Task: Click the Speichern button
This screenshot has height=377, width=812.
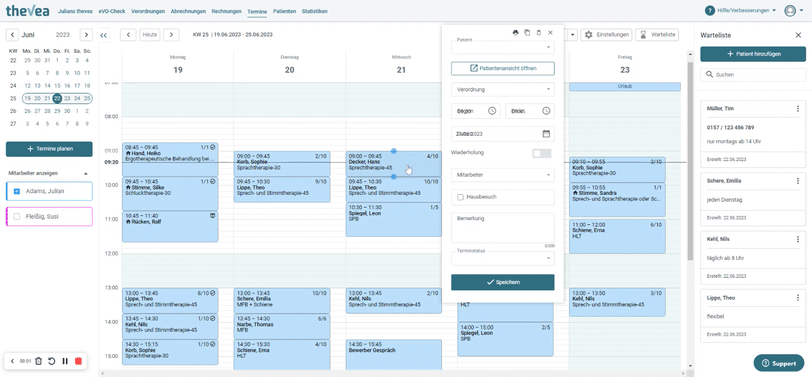Action: (502, 282)
